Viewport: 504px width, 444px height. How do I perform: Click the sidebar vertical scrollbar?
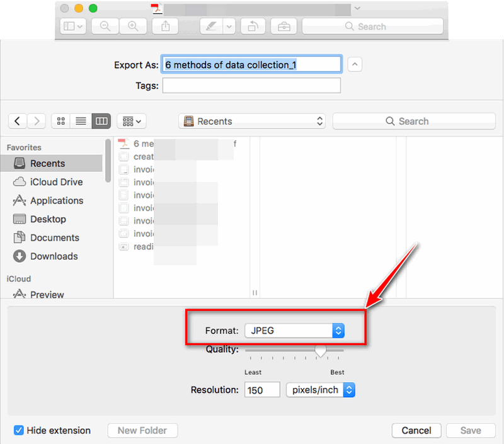tap(108, 161)
